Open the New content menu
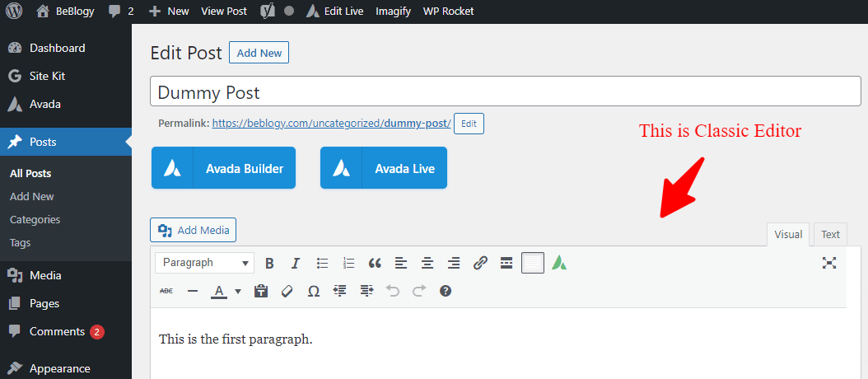868x379 pixels. click(169, 11)
